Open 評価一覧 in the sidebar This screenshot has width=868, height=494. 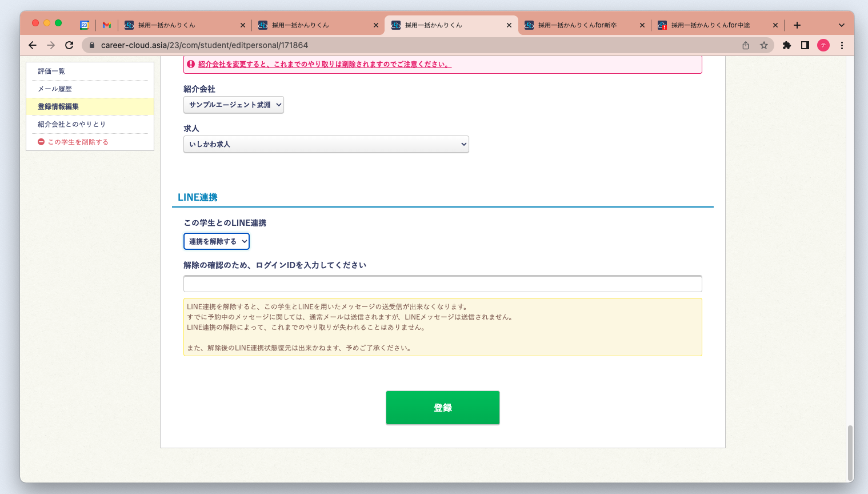(x=51, y=71)
